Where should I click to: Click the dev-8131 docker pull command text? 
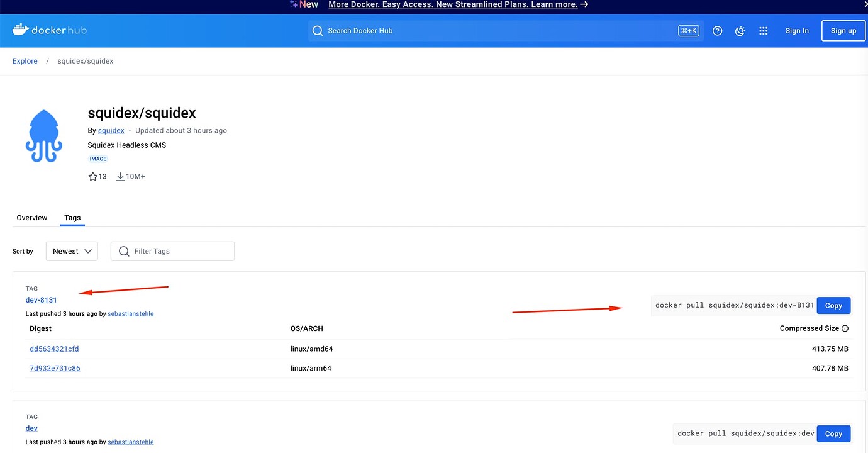click(735, 305)
